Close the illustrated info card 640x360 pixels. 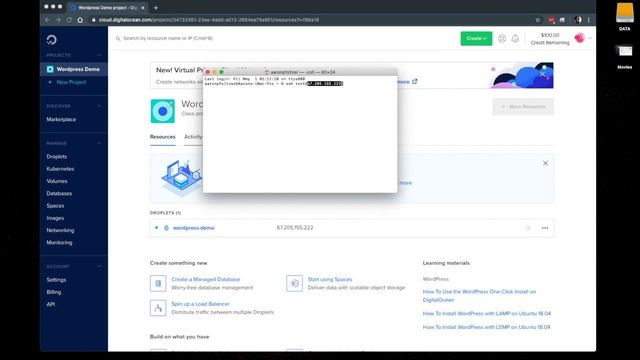click(x=545, y=163)
